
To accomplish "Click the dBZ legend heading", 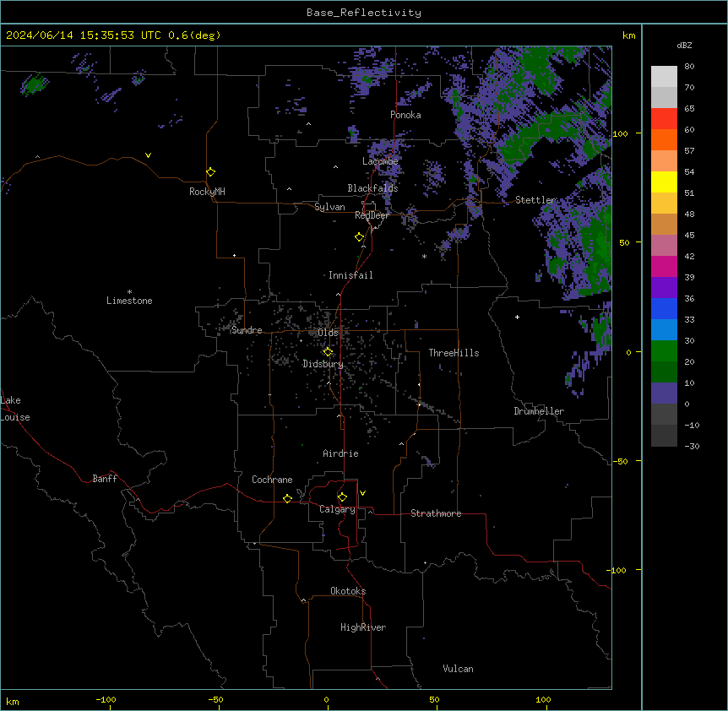I will point(684,45).
